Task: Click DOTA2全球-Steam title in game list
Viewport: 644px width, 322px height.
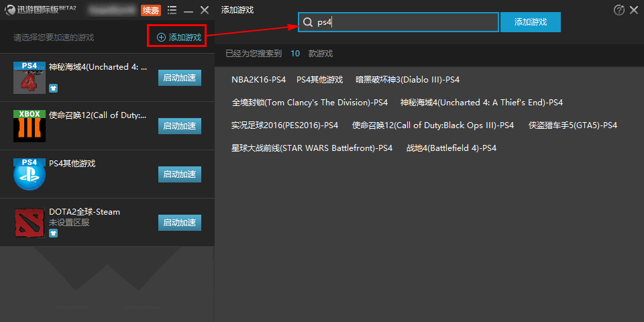Action: click(85, 212)
